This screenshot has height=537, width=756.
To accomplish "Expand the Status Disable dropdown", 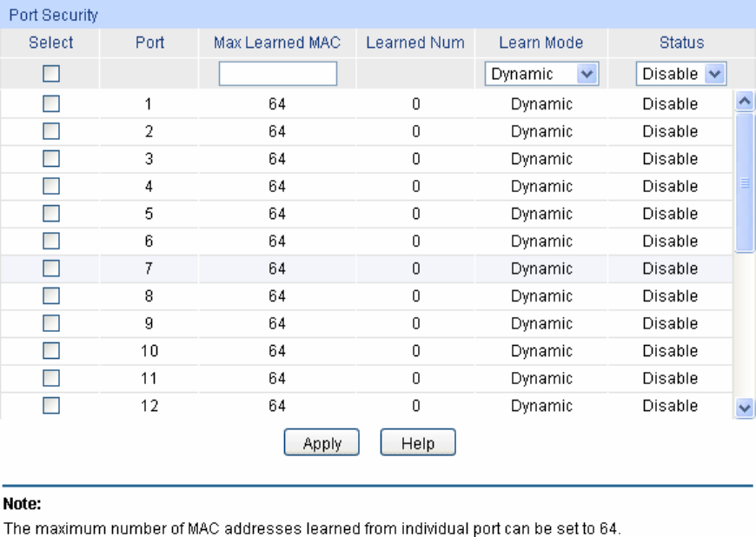I will [x=681, y=75].
